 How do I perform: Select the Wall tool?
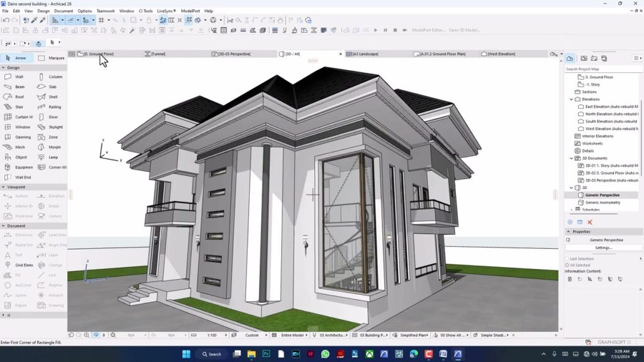tap(19, 76)
